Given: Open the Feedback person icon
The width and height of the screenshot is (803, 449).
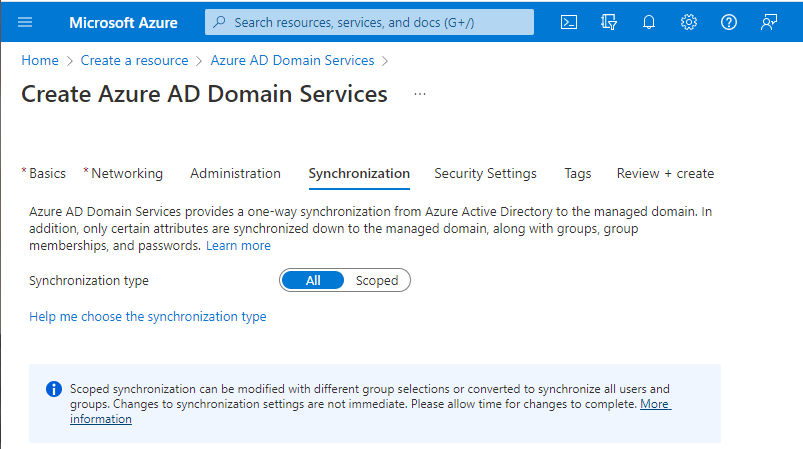Looking at the screenshot, I should pos(769,22).
